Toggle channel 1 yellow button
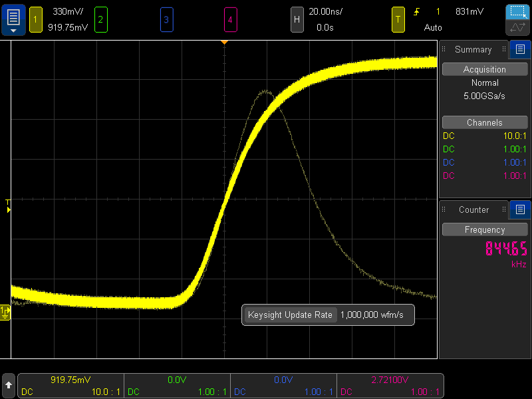Screen dimensions: 532x399 36,19
